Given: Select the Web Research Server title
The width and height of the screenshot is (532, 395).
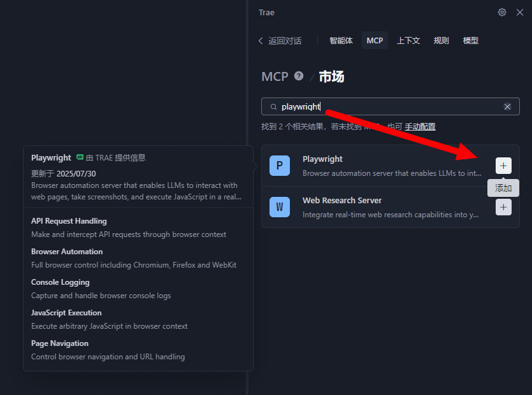Looking at the screenshot, I should (342, 201).
